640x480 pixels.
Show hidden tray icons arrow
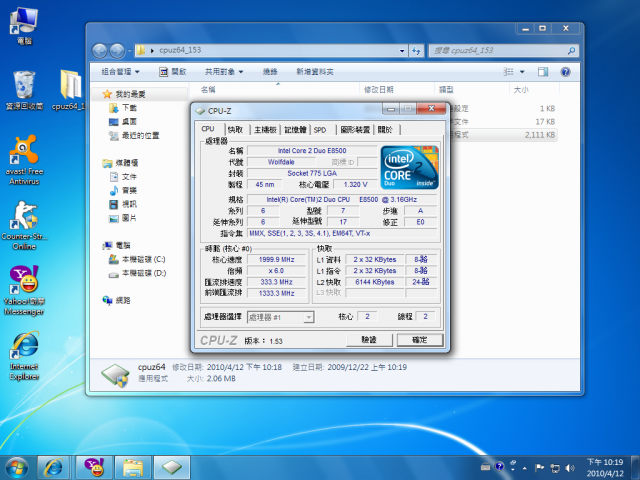(524, 468)
